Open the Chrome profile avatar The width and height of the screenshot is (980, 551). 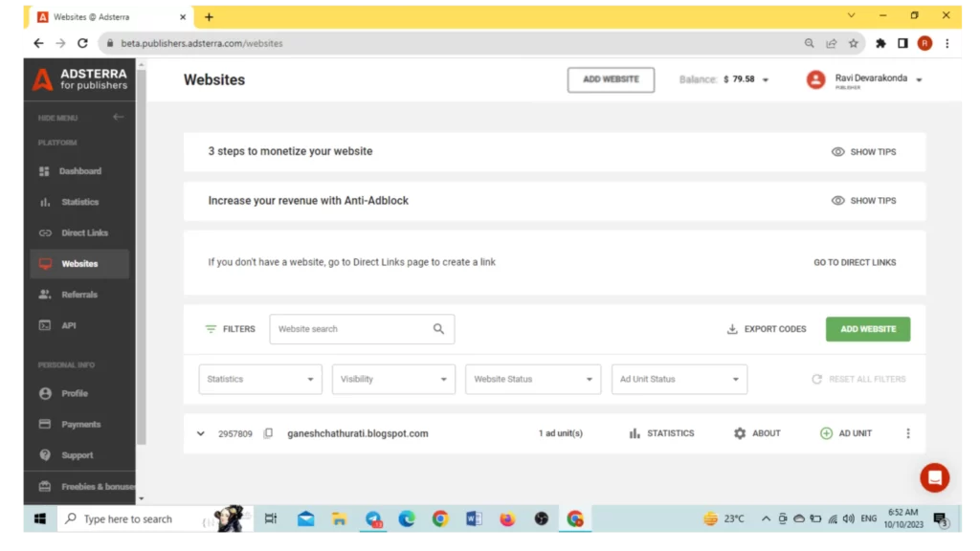(x=924, y=43)
